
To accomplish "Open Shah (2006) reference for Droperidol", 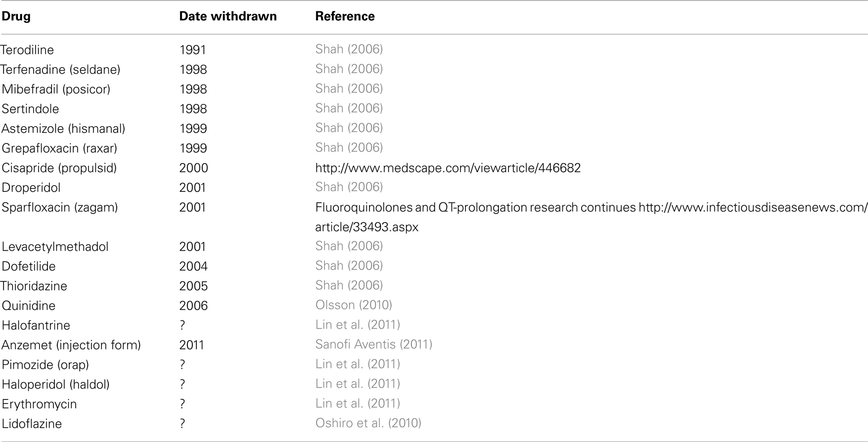I will click(349, 187).
